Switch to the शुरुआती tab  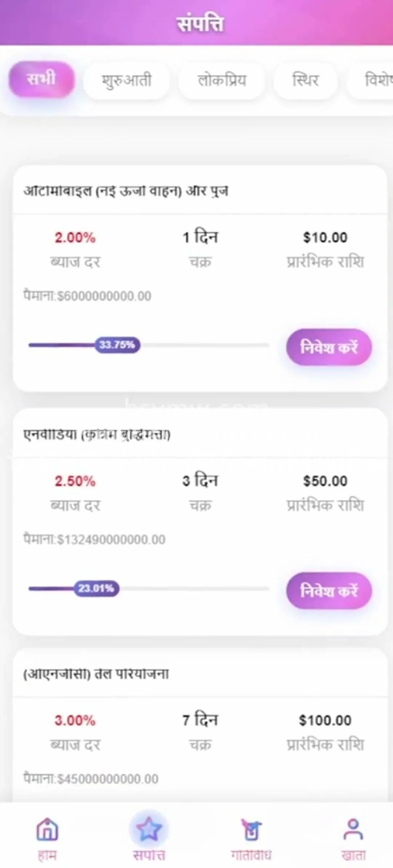click(x=126, y=80)
